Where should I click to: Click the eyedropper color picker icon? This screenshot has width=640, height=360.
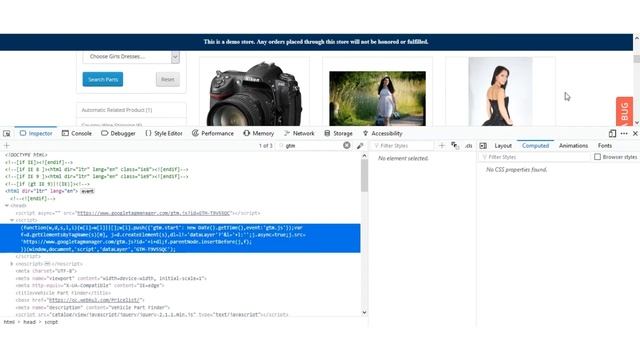360,146
